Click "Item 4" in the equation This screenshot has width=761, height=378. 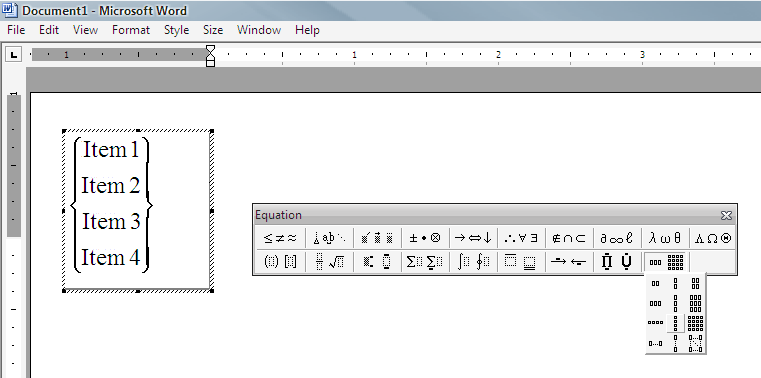[x=111, y=257]
